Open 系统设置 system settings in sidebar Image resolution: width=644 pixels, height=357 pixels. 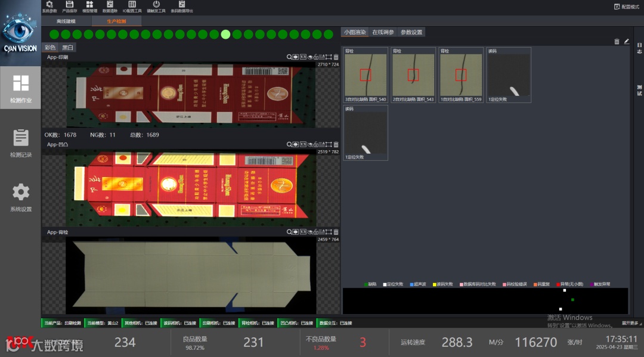click(x=20, y=197)
